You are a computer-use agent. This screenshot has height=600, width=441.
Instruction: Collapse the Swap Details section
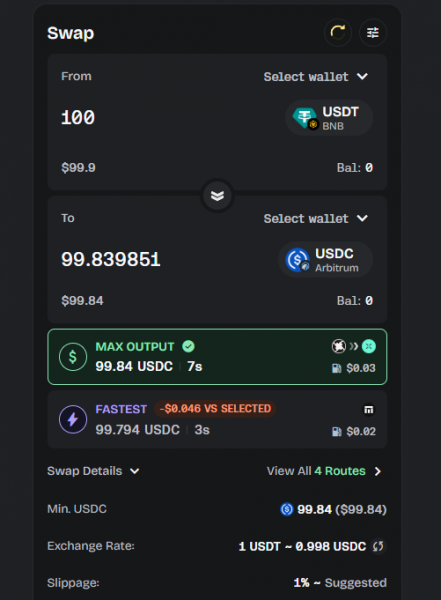click(x=93, y=471)
